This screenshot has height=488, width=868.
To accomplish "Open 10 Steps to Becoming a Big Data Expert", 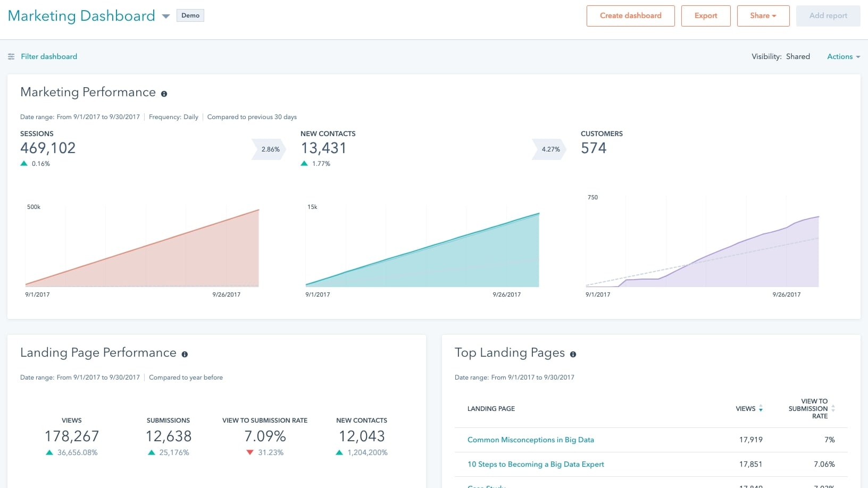I will point(536,464).
